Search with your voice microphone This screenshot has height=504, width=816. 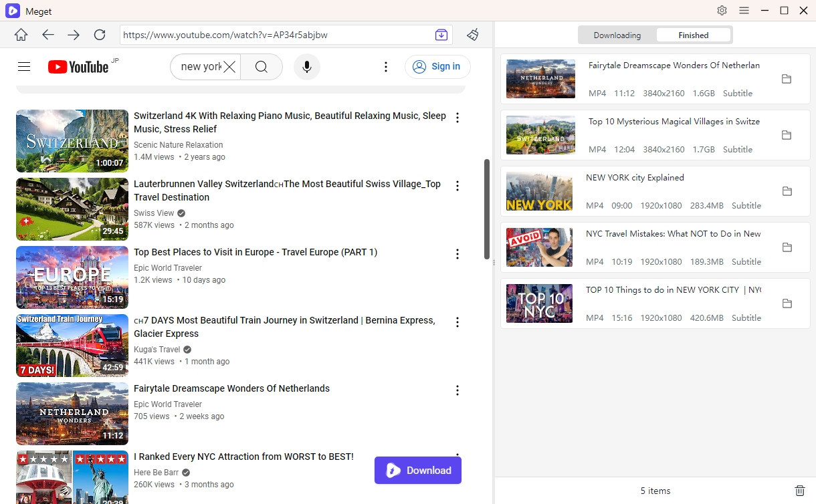click(x=307, y=67)
